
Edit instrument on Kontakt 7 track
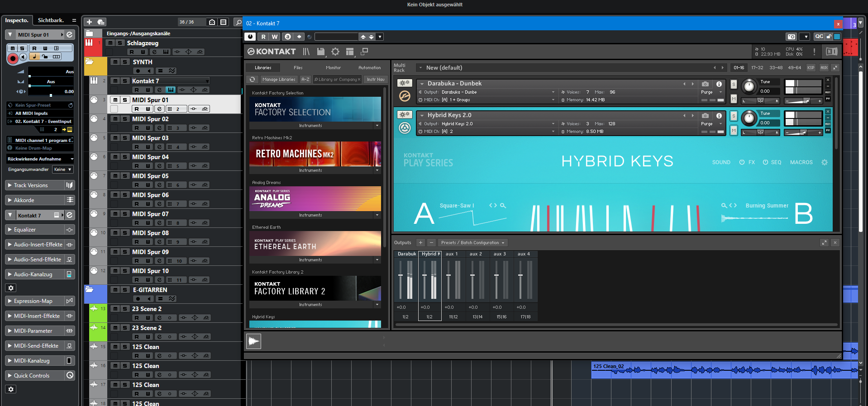click(159, 90)
